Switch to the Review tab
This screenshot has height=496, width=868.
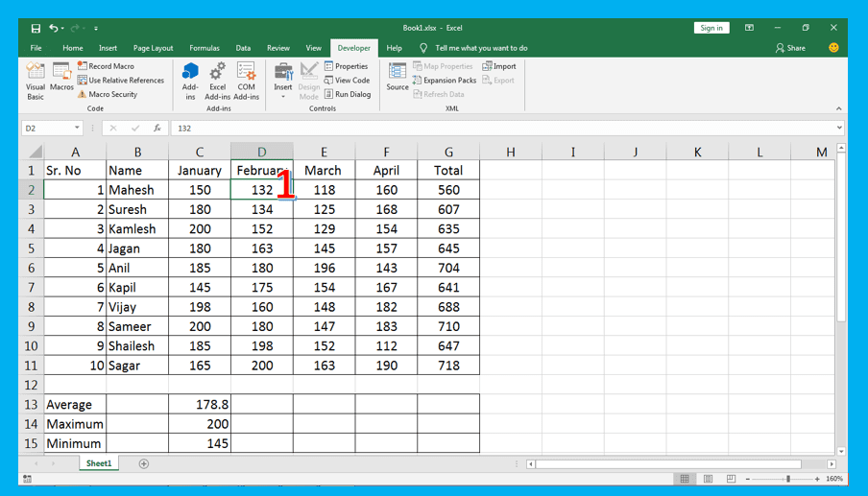click(x=278, y=48)
